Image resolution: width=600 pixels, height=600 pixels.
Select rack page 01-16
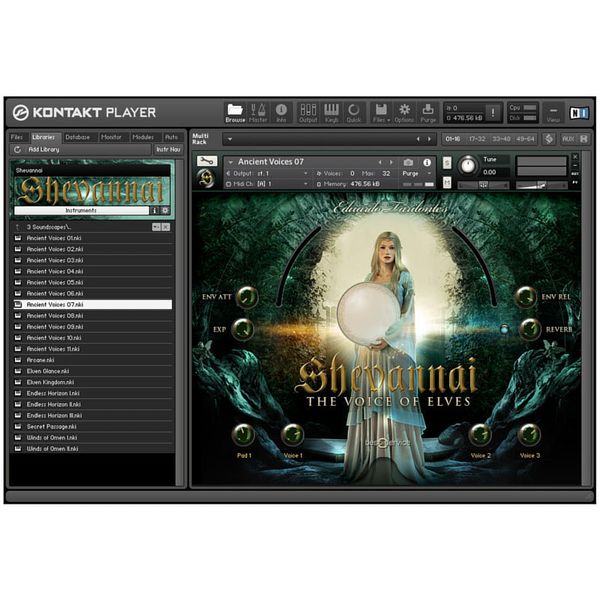point(453,139)
